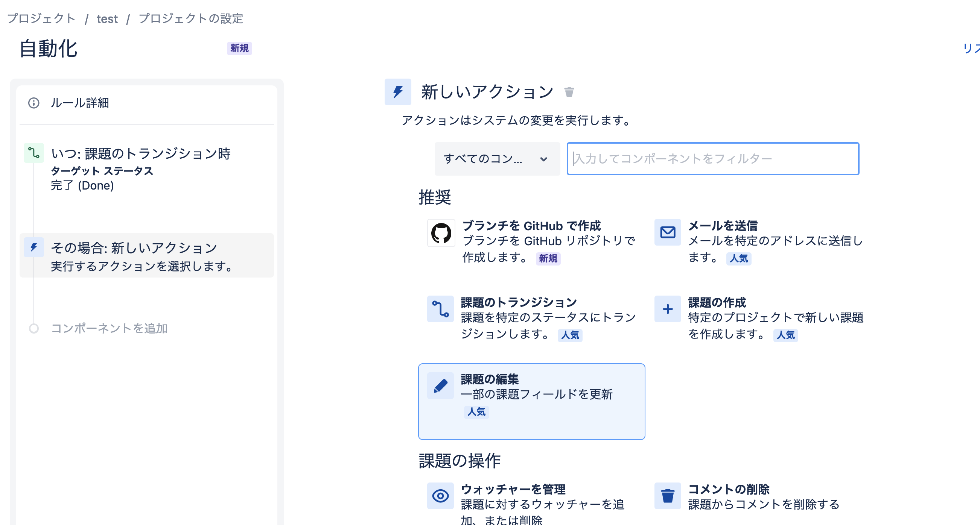The height and width of the screenshot is (525, 980).
Task: Click the transition icon for 課題のトランジション action
Action: click(x=440, y=309)
